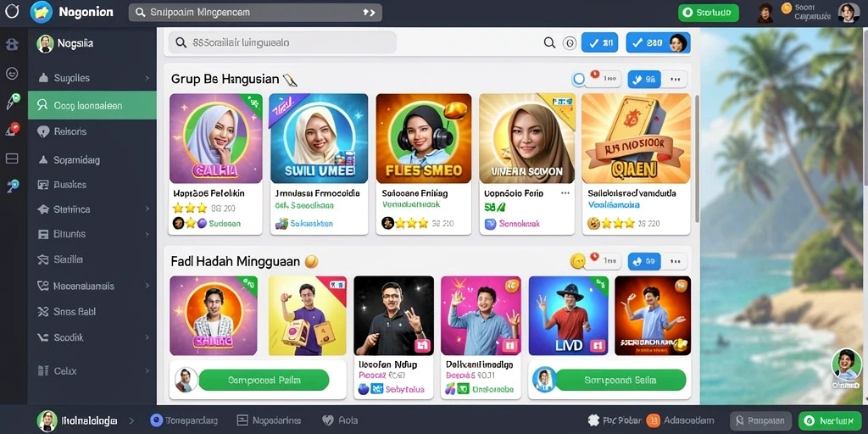This screenshot has width=868, height=434.
Task: Expand the Bitunts sidebar chevron
Action: click(147, 234)
